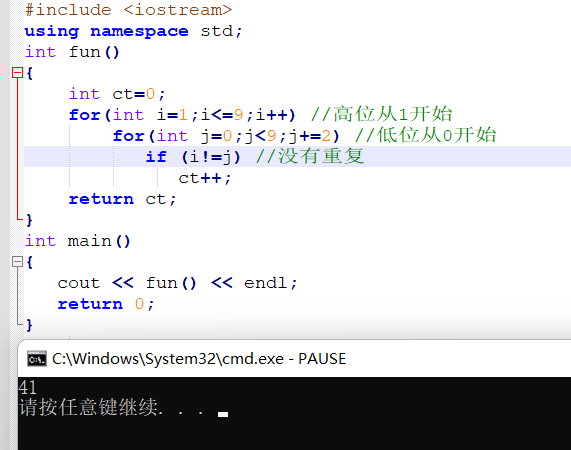Click the return 0 statement
The width and height of the screenshot is (571, 450).
tap(106, 304)
